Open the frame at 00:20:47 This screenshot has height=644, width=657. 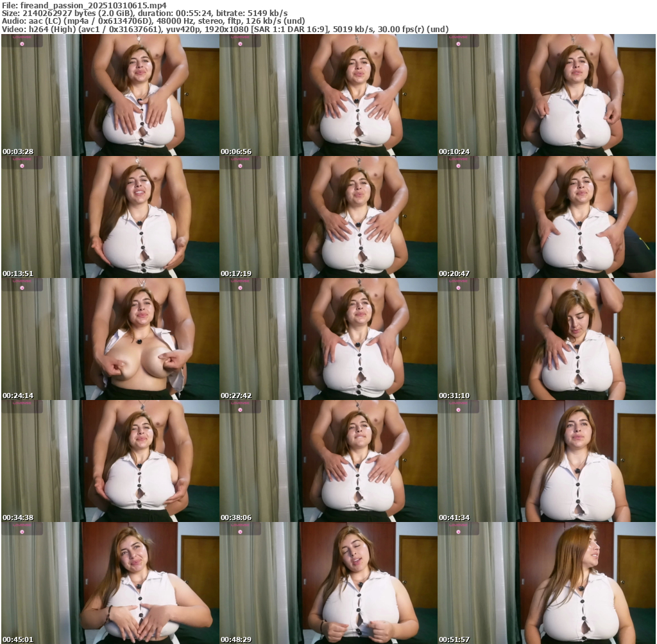point(547,217)
